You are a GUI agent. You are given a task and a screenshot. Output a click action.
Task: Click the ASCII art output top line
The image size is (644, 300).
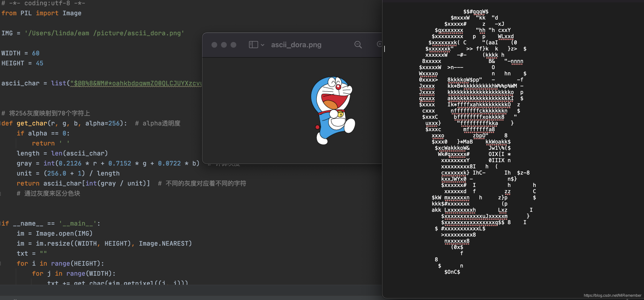click(x=475, y=11)
